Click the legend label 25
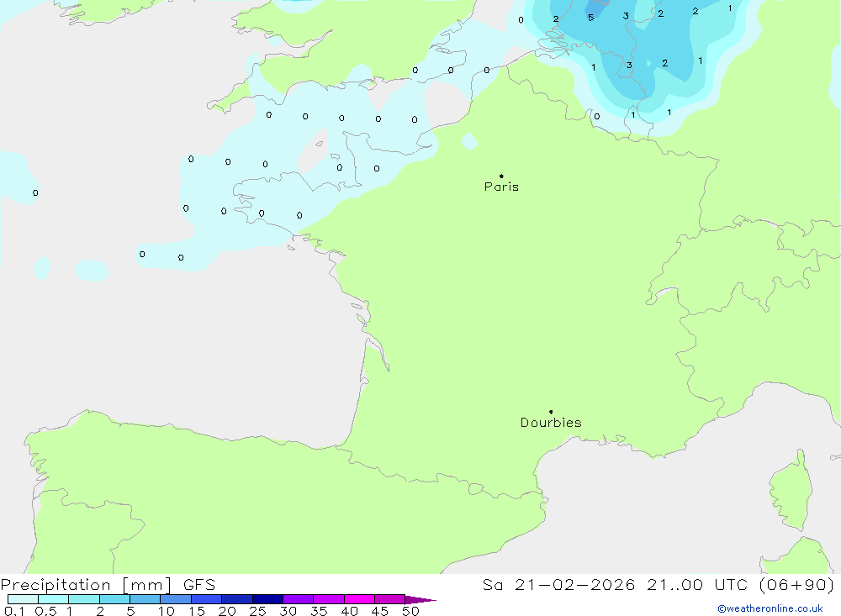This screenshot has width=841, height=616. pyautogui.click(x=257, y=611)
